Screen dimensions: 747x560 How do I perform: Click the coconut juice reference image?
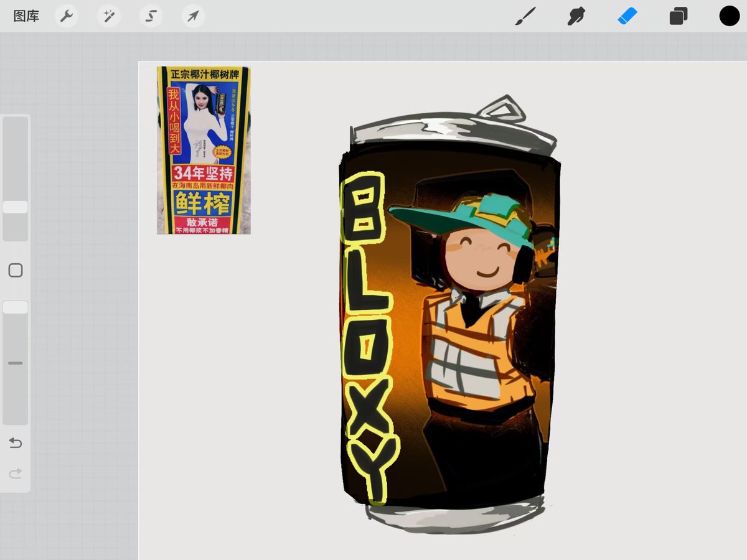204,150
